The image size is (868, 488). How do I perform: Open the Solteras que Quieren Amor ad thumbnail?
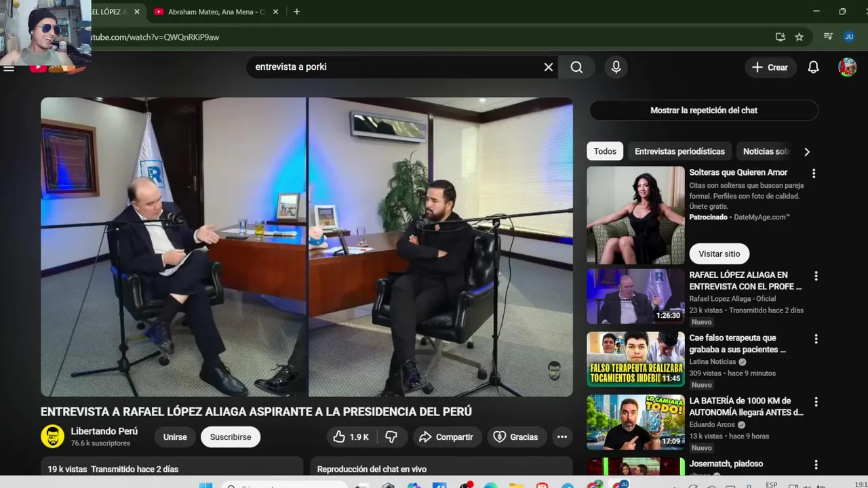point(635,216)
